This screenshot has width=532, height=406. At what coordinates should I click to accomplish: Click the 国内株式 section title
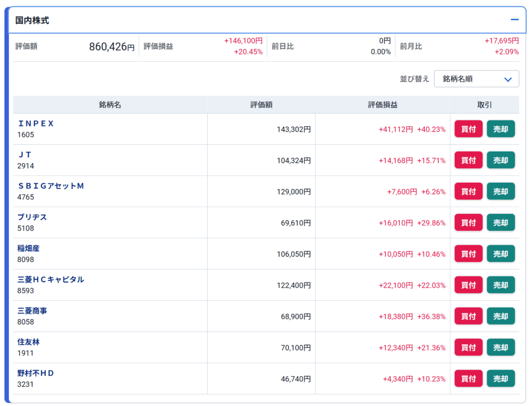pyautogui.click(x=32, y=20)
